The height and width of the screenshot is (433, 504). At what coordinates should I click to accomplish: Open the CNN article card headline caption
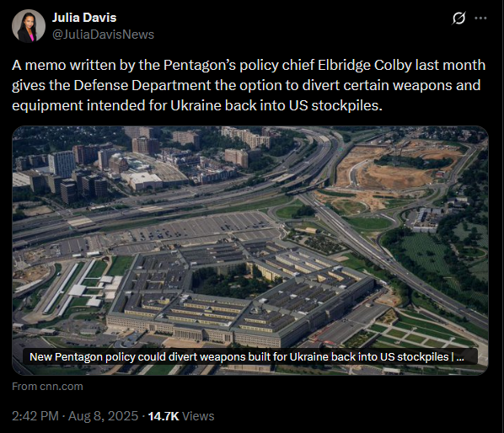click(247, 357)
